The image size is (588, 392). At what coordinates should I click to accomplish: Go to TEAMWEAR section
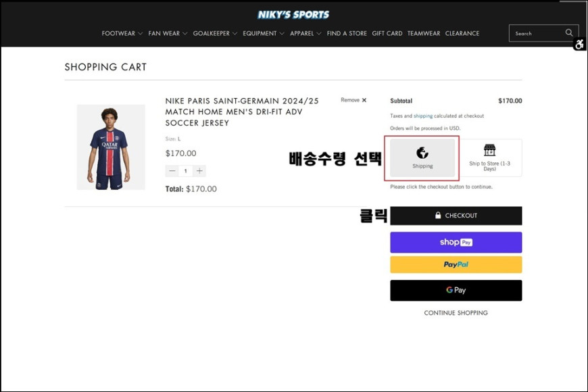(424, 33)
